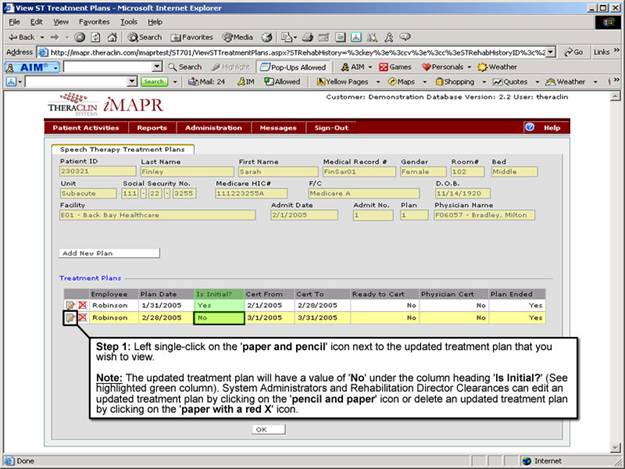Click the Add New Plan button
The width and height of the screenshot is (625, 469).
pos(109,253)
